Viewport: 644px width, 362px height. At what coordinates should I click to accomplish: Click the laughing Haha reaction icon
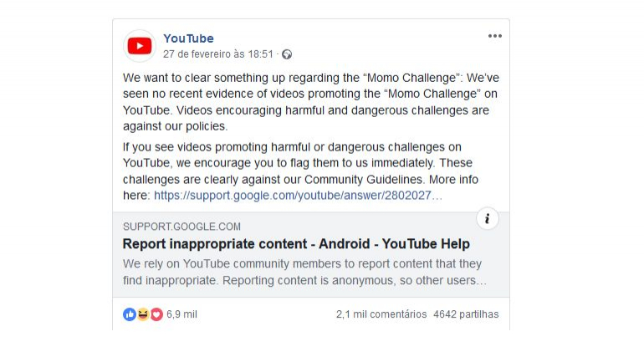(143, 314)
